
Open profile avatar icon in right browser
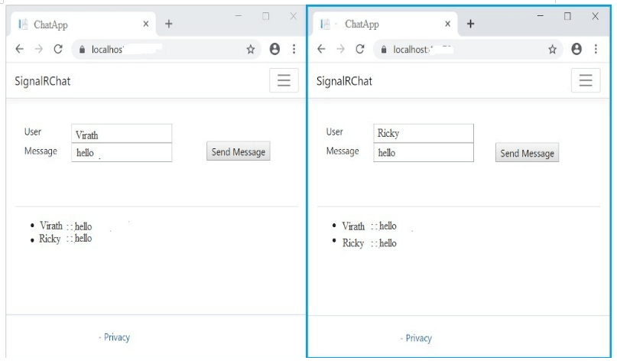pyautogui.click(x=576, y=49)
